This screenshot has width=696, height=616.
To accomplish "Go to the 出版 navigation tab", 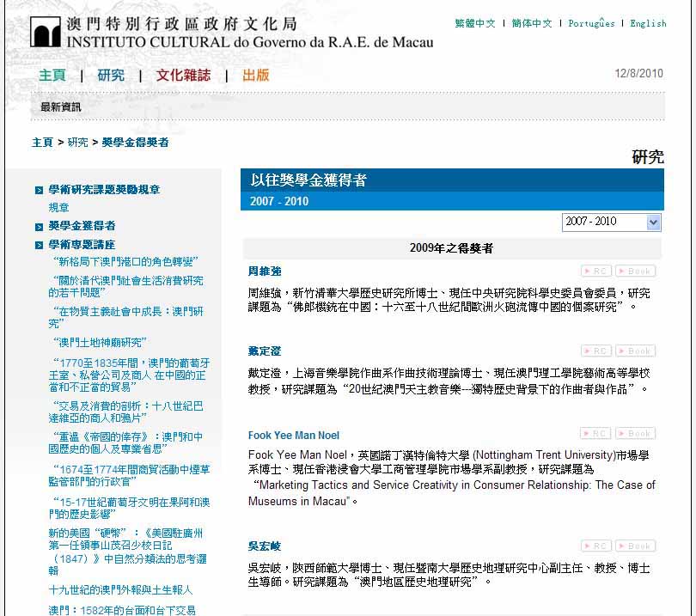I will [x=255, y=75].
